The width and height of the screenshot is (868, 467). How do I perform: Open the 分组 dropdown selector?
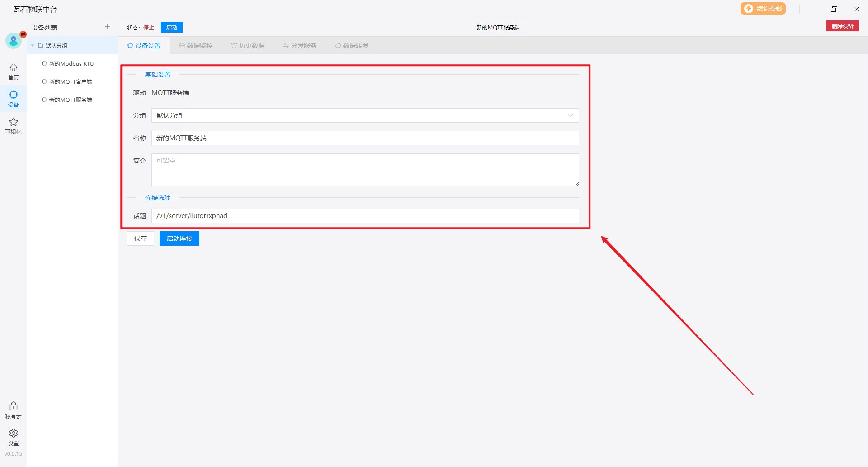tap(365, 115)
